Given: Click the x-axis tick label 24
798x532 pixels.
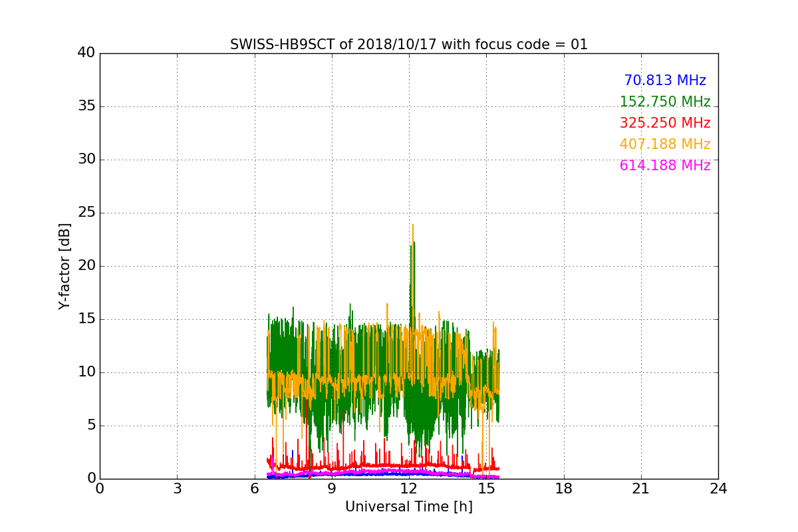Looking at the screenshot, I should point(718,489).
